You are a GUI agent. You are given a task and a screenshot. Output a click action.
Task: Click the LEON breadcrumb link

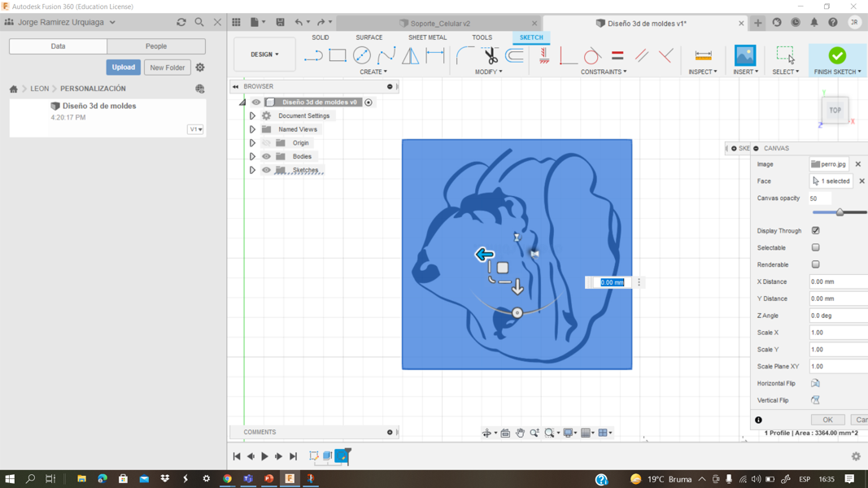[39, 89]
